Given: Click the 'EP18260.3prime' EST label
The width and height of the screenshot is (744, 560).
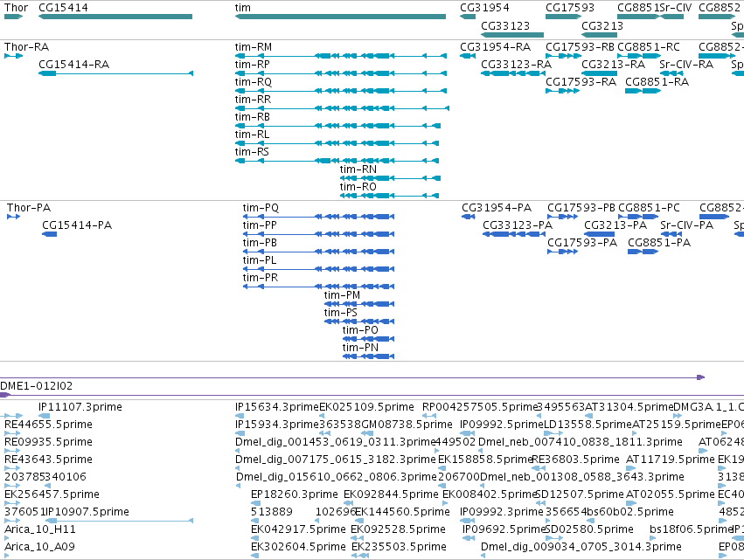Looking at the screenshot, I should (x=295, y=494).
